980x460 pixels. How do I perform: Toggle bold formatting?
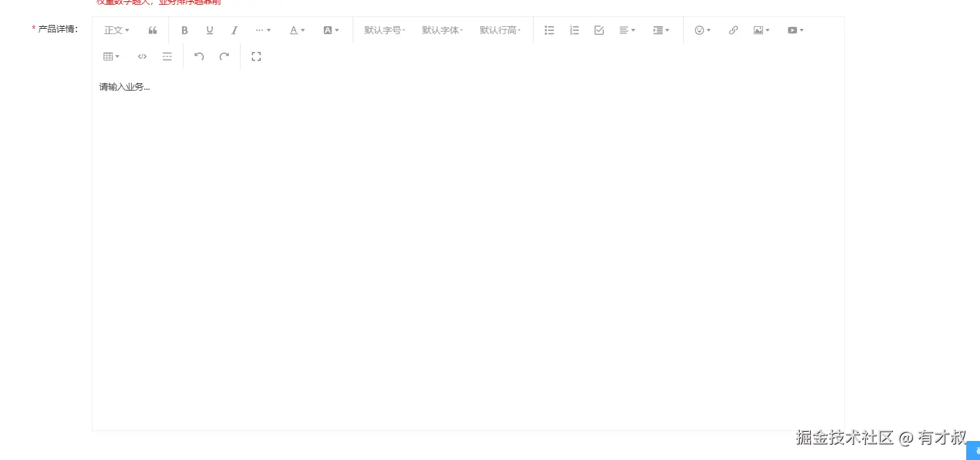coord(185,30)
